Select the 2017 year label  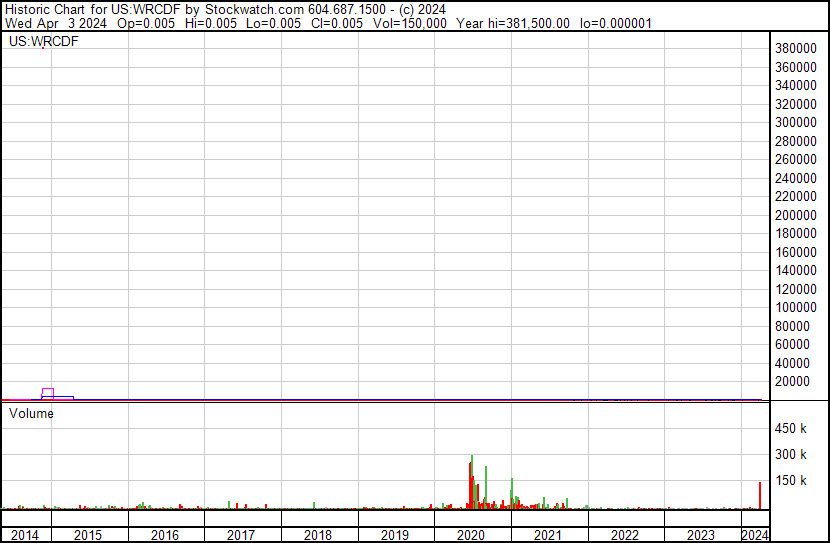pyautogui.click(x=241, y=535)
